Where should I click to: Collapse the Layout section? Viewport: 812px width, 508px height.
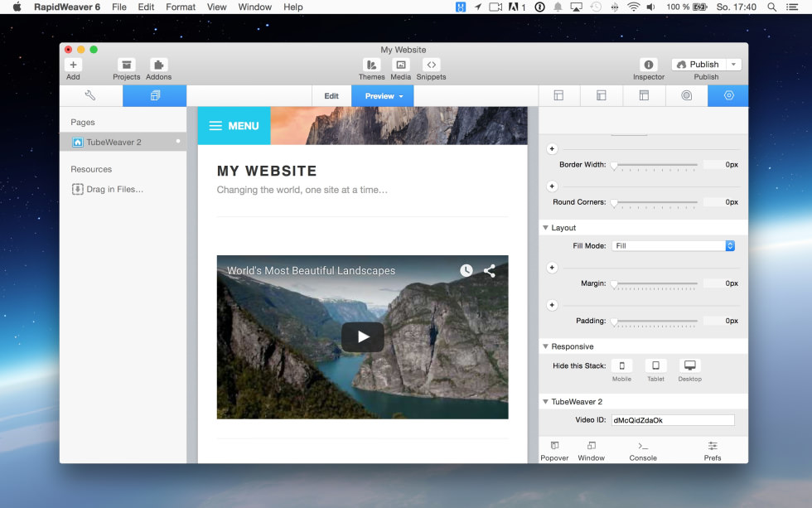click(x=545, y=228)
